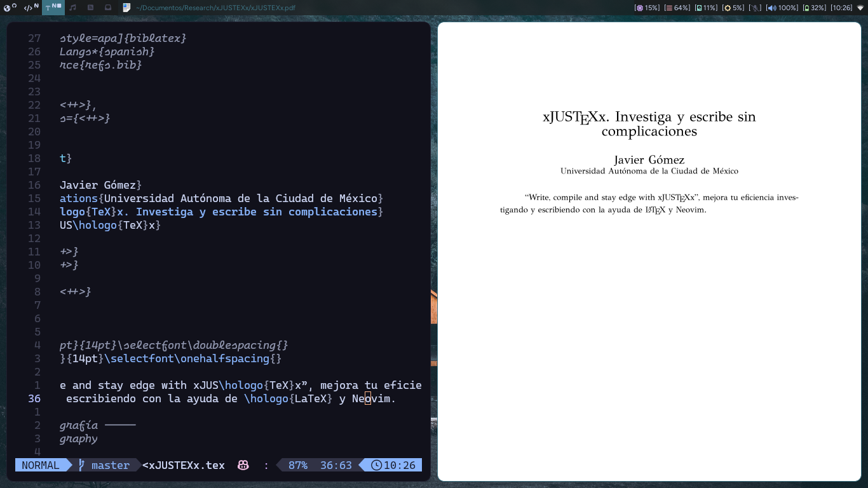The image size is (868, 488).
Task: Click the 10:26 time in Neovim statusline
Action: click(x=400, y=465)
